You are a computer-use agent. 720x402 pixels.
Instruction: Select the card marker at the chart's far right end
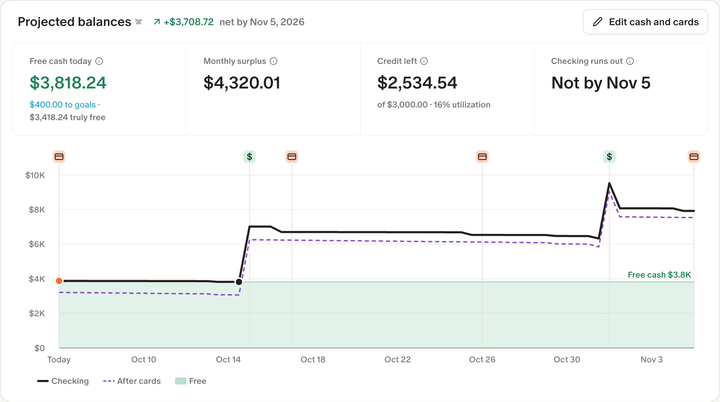click(694, 157)
